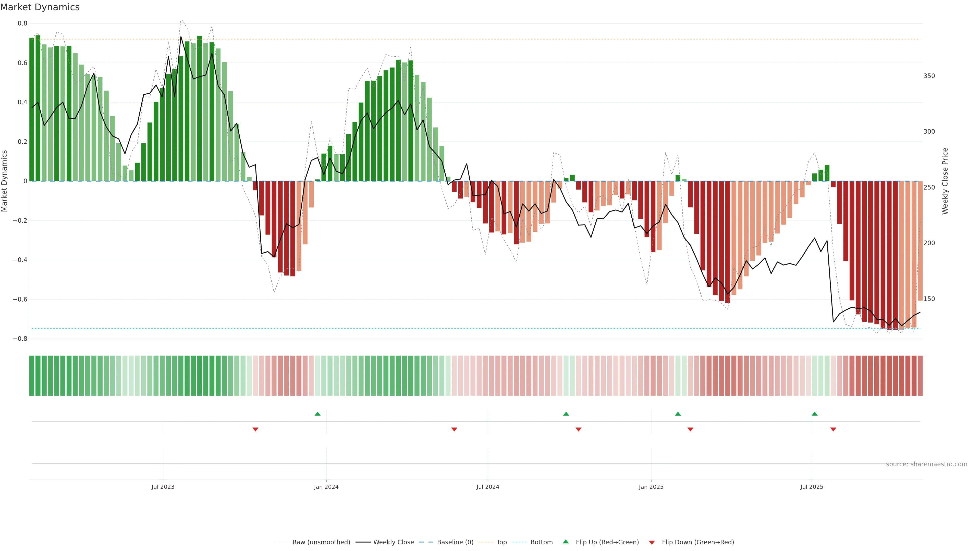Click the green triangle icon in the legend

coord(566,542)
